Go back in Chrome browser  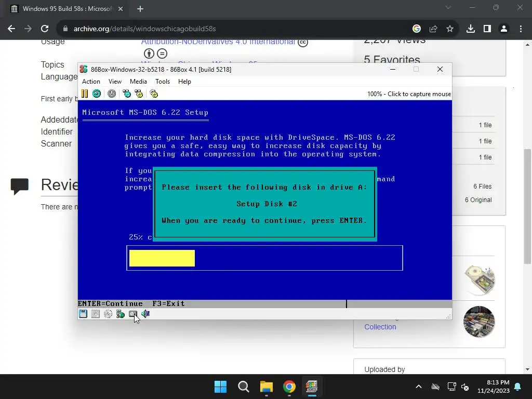(11, 29)
